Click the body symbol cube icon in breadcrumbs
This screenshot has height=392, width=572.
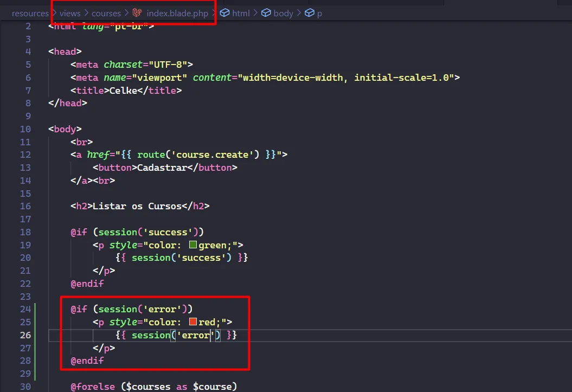(x=266, y=13)
